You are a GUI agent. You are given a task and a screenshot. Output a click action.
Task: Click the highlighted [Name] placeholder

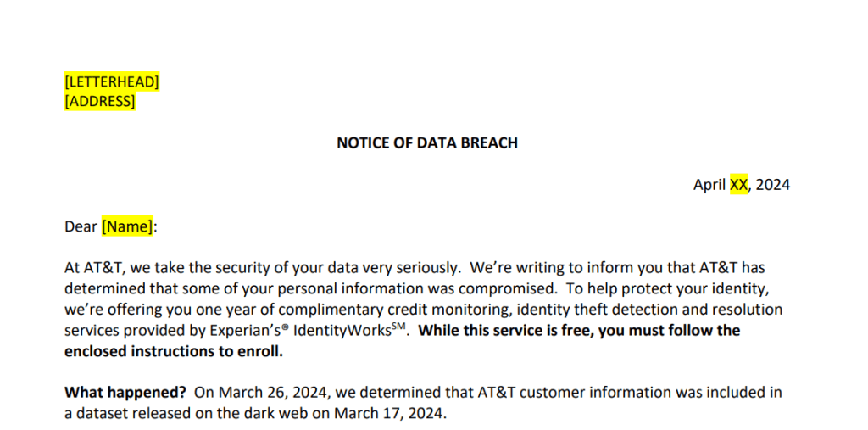point(127,226)
